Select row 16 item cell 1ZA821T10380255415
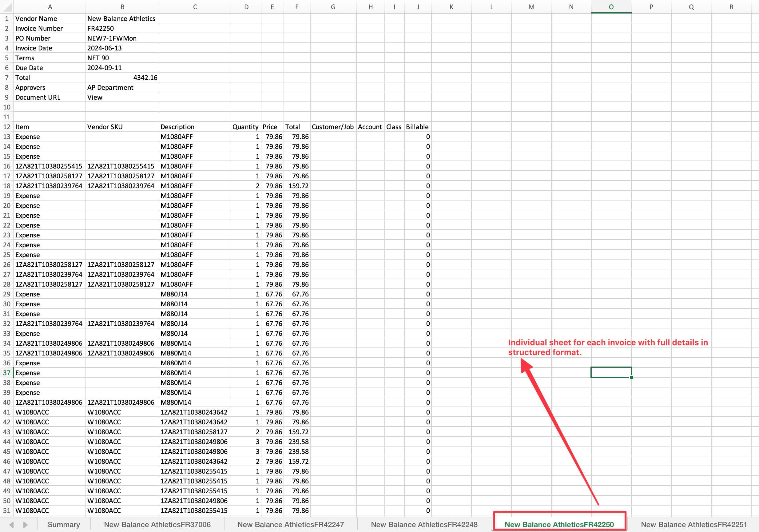Viewport: 759px width, 532px height. 50,166
